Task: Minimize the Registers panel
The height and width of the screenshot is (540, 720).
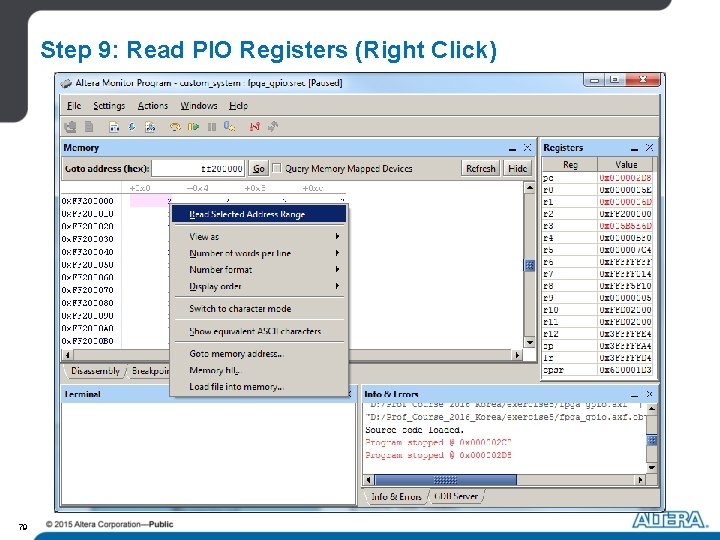Action: click(x=635, y=148)
